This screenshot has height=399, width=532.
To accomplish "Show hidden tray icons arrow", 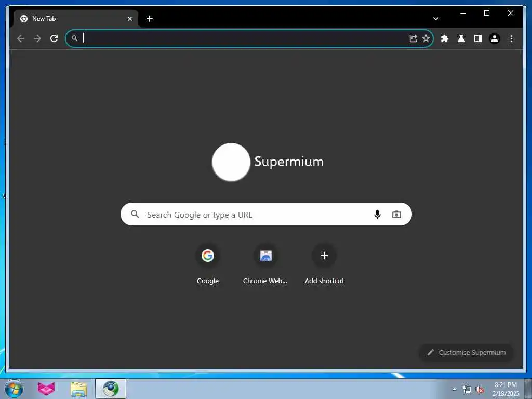I will [x=454, y=389].
